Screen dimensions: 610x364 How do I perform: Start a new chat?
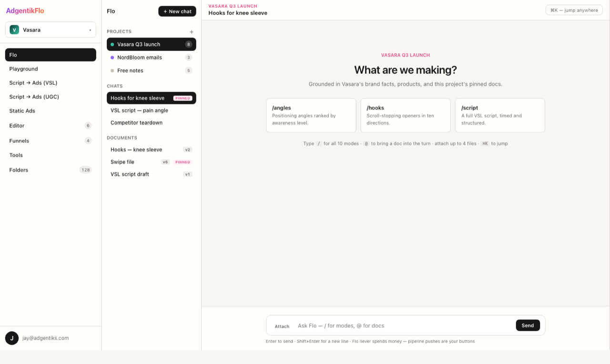click(x=177, y=11)
